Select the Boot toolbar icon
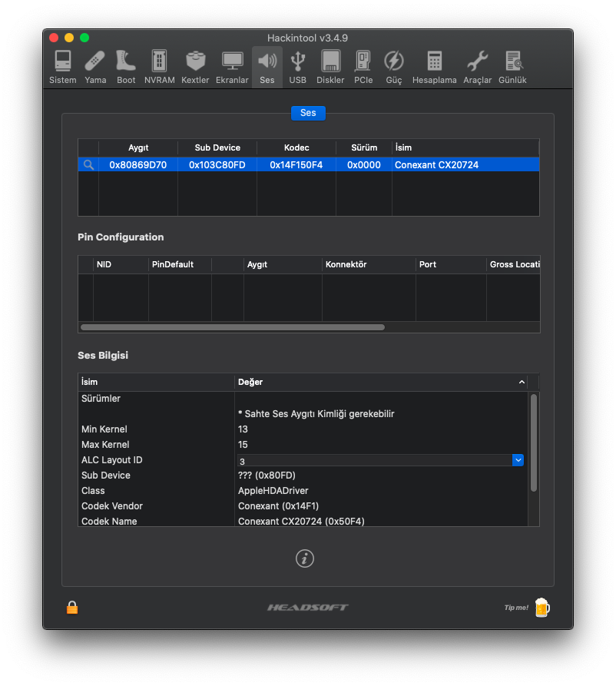Screen dimensions: 616x686 (126, 66)
